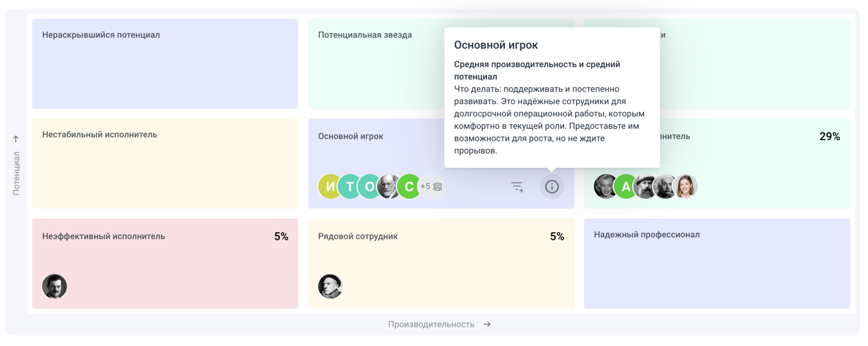Click the up arrow above Потенциал label
868x346 pixels.
[x=16, y=139]
